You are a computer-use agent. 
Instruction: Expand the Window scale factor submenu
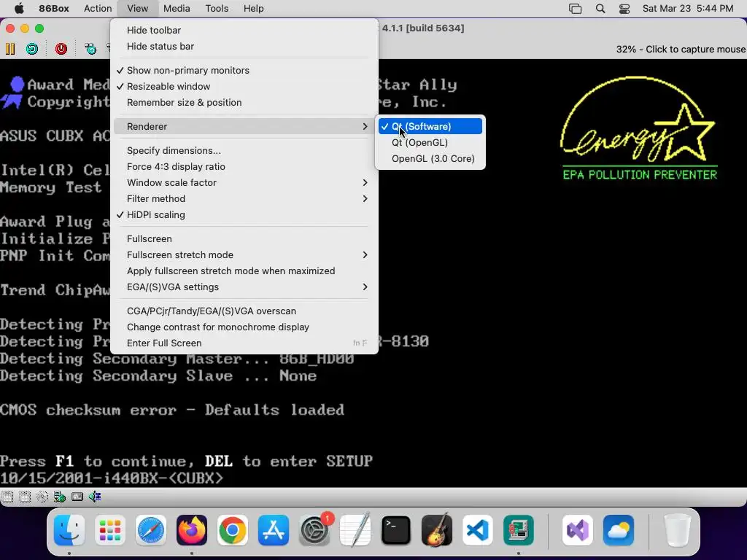click(244, 183)
